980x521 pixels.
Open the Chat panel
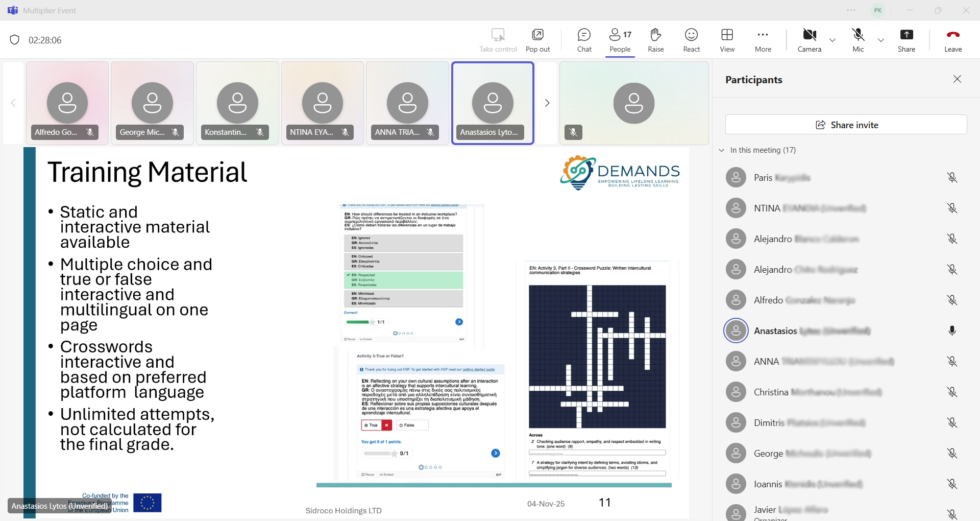click(584, 40)
